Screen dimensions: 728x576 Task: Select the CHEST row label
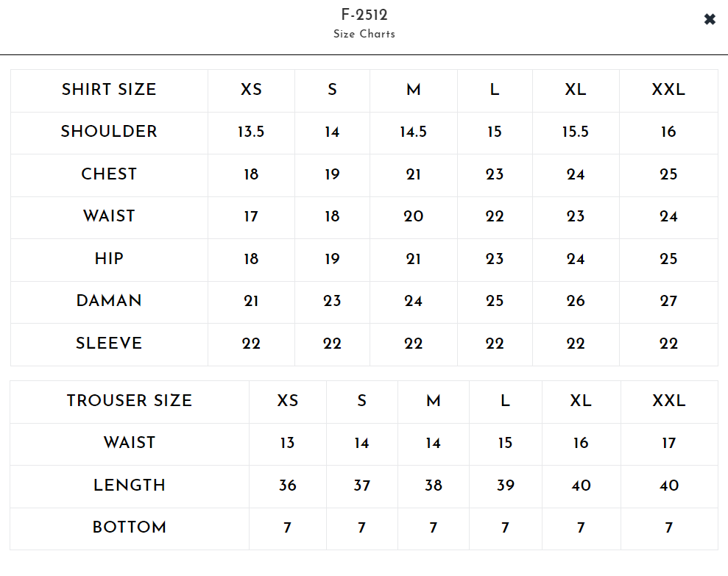pos(109,174)
